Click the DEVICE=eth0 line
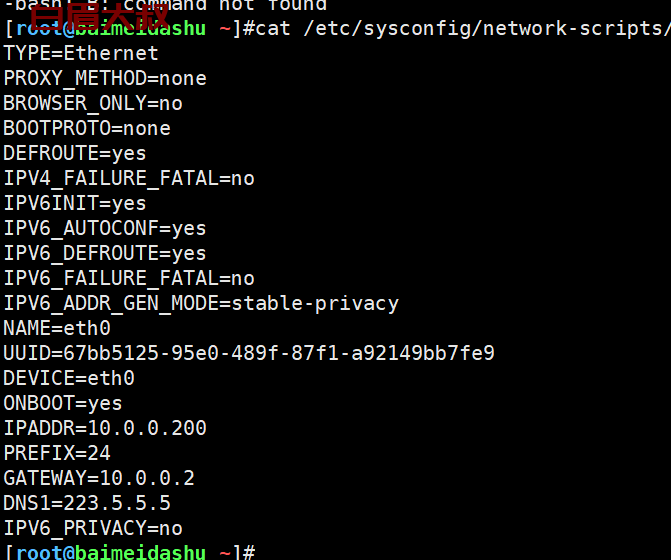 click(x=69, y=379)
